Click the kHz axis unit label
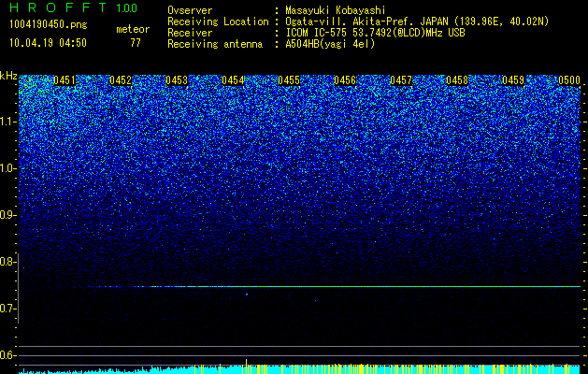 point(8,76)
